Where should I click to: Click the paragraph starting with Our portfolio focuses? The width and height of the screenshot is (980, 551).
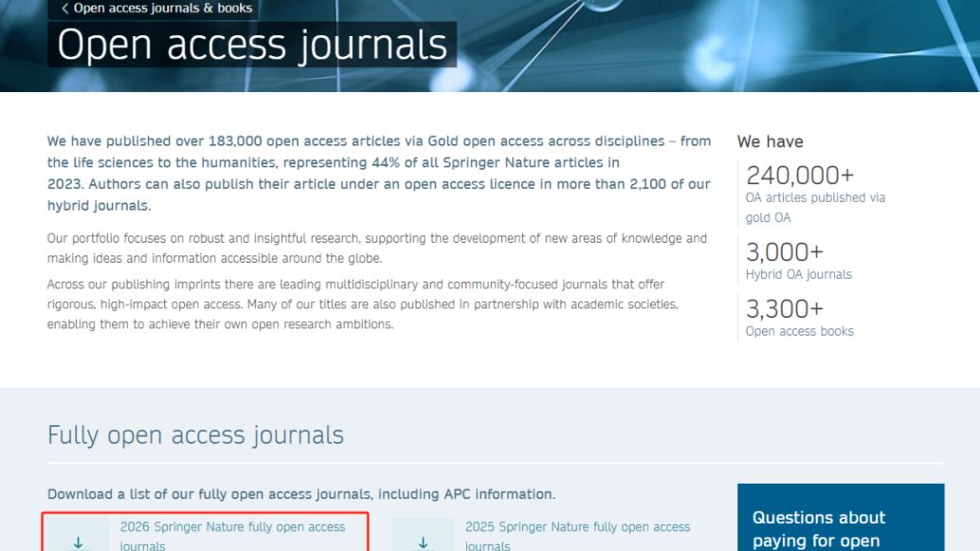coord(376,248)
